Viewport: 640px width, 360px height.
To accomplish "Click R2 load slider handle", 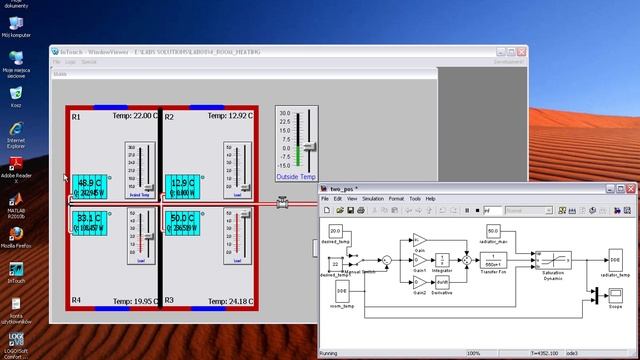I will click(x=245, y=187).
